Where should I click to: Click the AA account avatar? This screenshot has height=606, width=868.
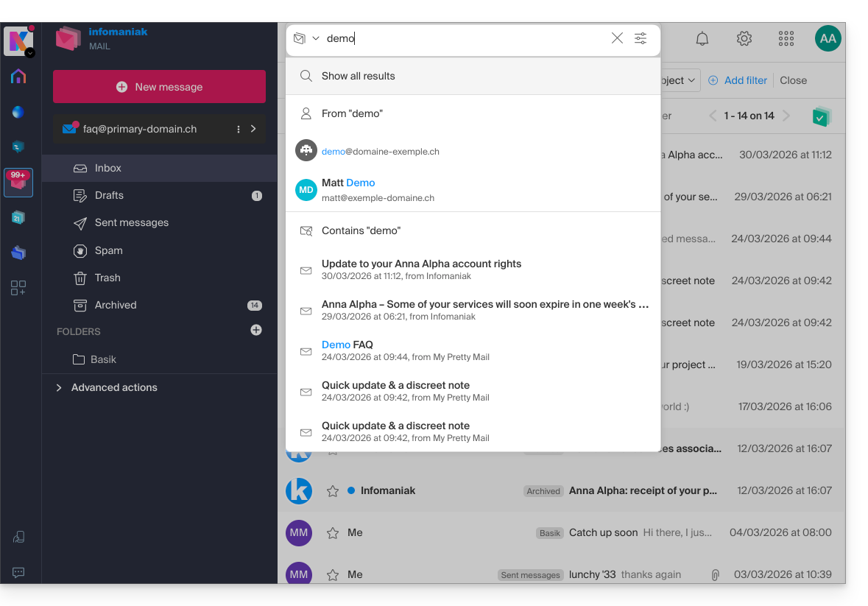point(828,39)
